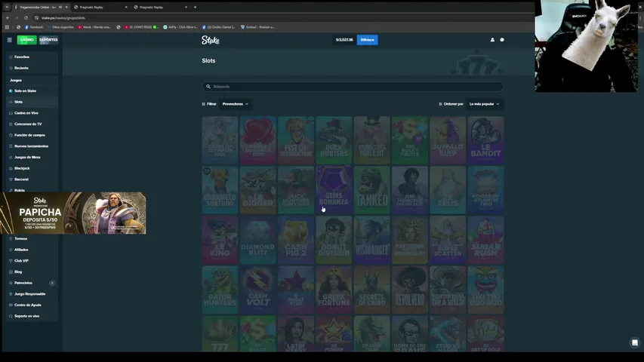Click the icon beside Casino en Vivo
644x362 pixels.
11,113
